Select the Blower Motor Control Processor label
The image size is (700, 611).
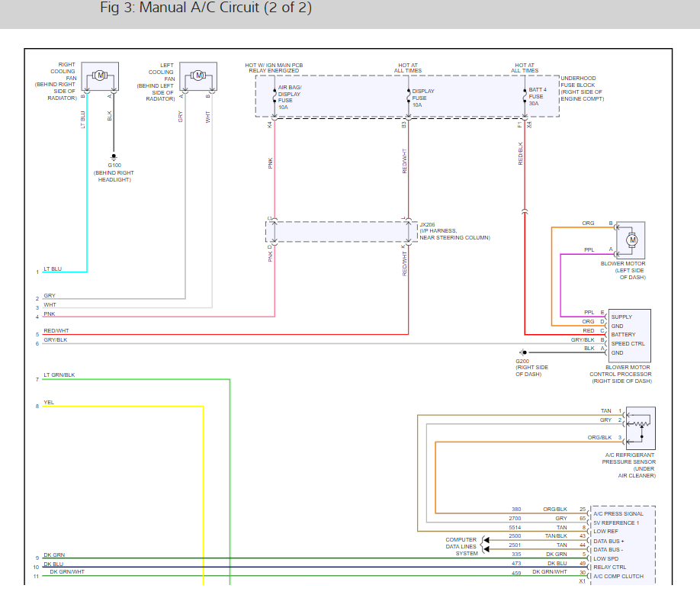620,374
